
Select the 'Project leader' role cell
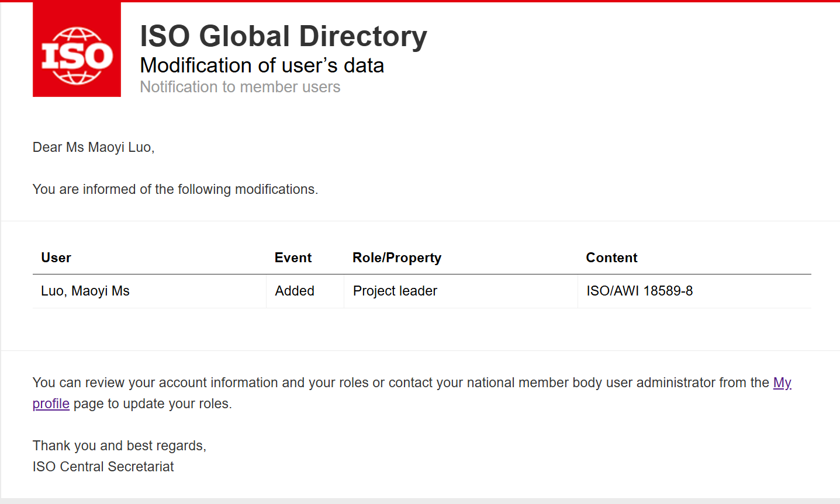(x=461, y=291)
